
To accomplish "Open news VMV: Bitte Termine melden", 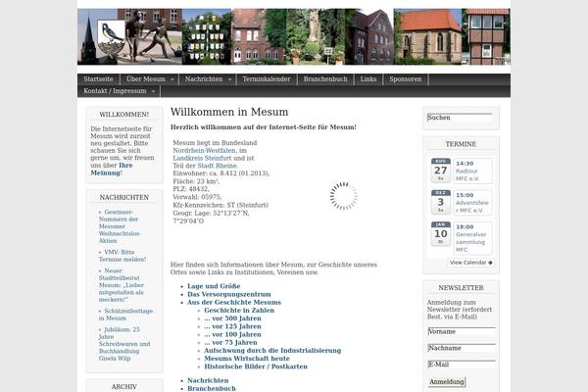I will tap(122, 256).
